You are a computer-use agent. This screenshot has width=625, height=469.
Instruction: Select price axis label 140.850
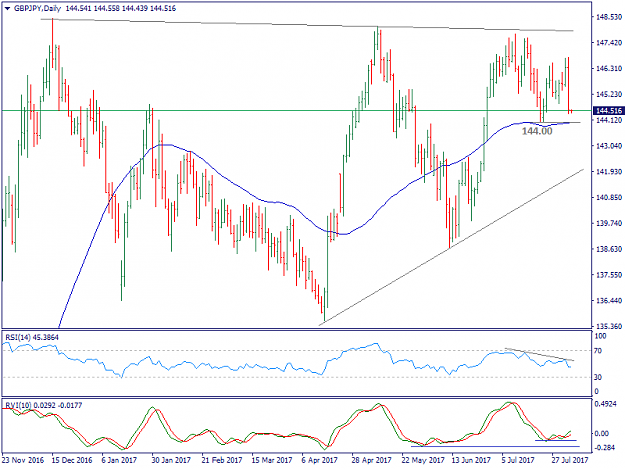click(x=609, y=197)
